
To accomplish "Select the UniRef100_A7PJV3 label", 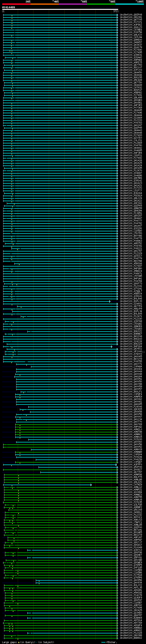I will coord(131,70).
